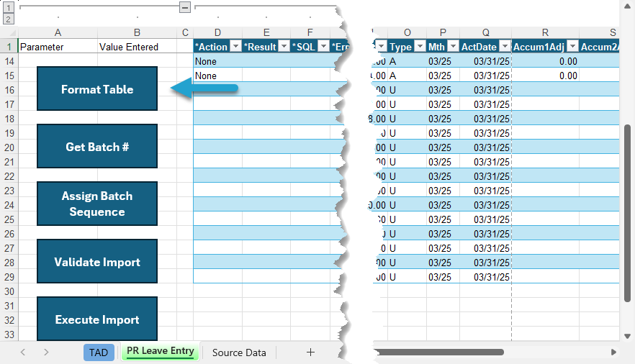The image size is (635, 364).
Task: Click the None cell in row 14
Action: tap(218, 61)
